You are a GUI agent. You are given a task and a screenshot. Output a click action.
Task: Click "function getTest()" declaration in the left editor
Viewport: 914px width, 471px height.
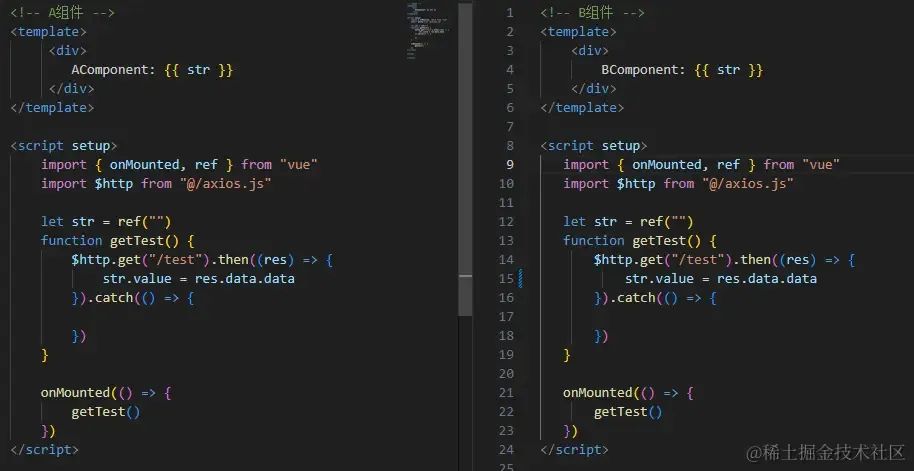pos(110,241)
